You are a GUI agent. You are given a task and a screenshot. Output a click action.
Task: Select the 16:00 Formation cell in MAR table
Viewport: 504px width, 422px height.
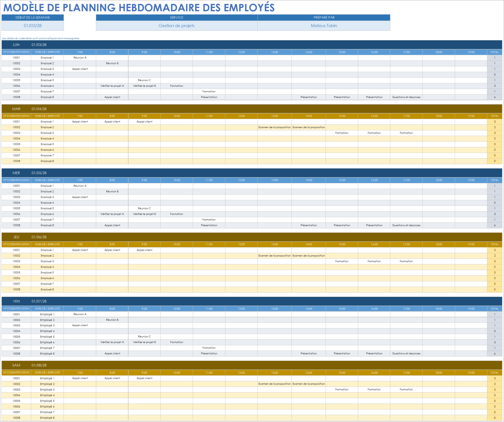374,133
